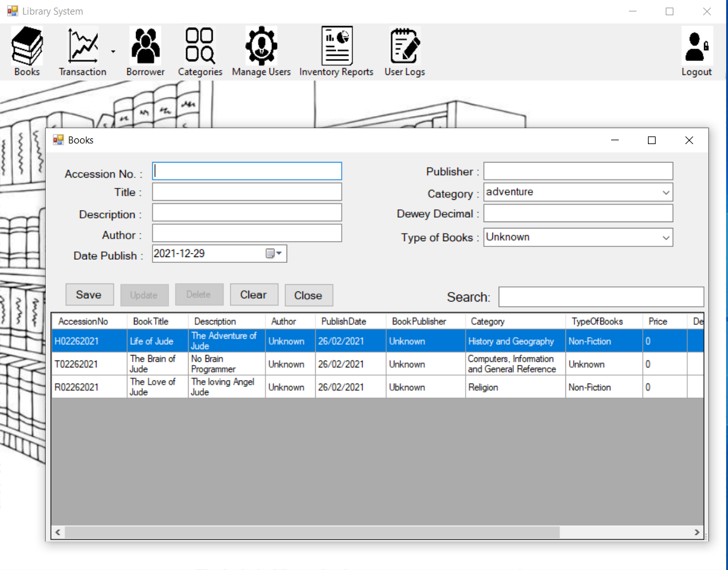The image size is (728, 570).
Task: Click the Transaction chart icon
Action: [83, 46]
